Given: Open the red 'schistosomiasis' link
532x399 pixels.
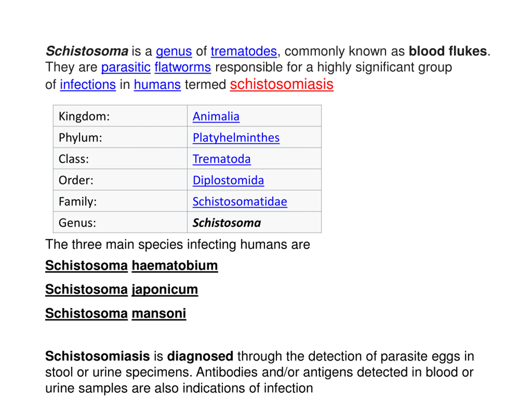Looking at the screenshot, I should coord(281,84).
